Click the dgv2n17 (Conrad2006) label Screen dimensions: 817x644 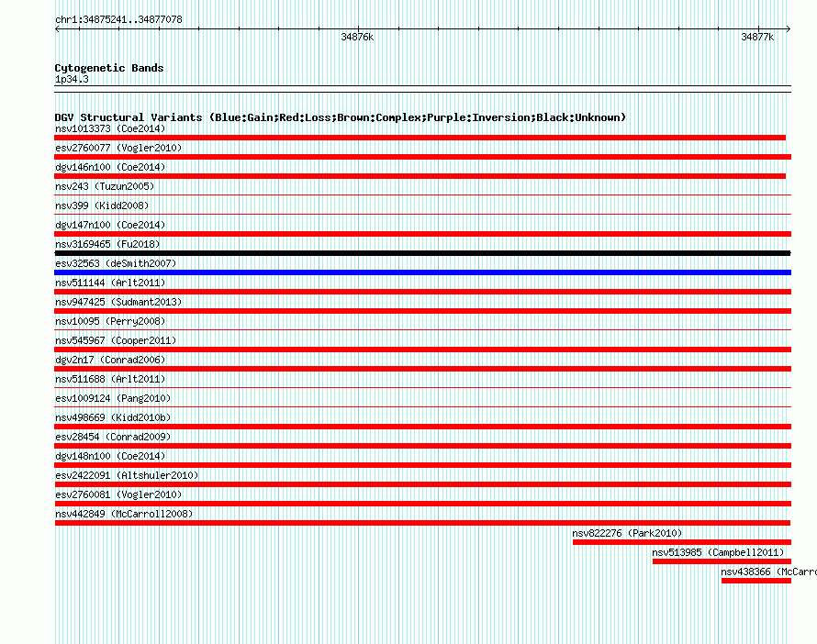pyautogui.click(x=110, y=360)
